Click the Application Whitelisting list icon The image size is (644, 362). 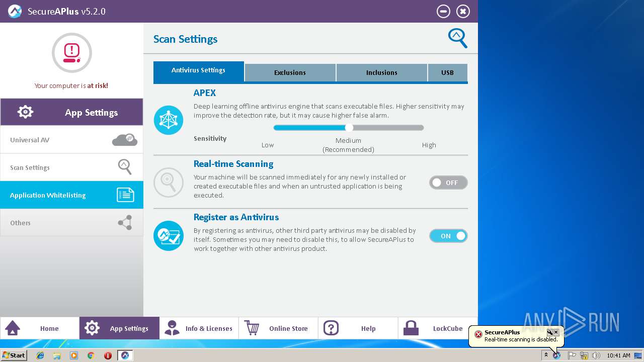(125, 195)
